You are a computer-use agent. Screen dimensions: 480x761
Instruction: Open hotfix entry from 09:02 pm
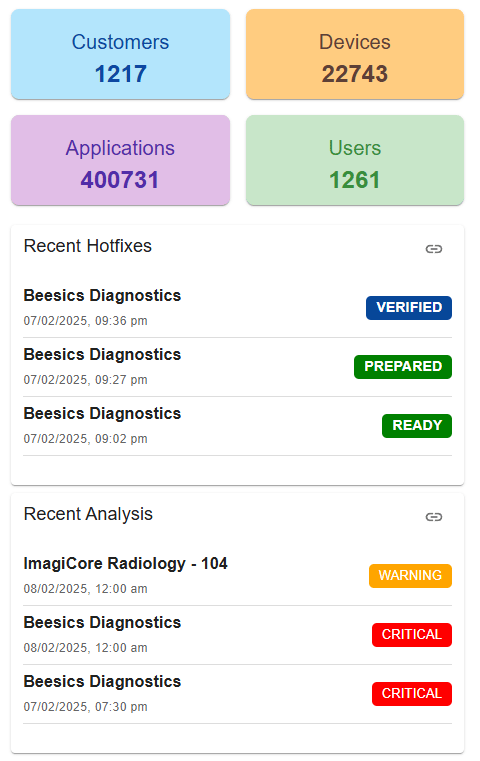[237, 426]
